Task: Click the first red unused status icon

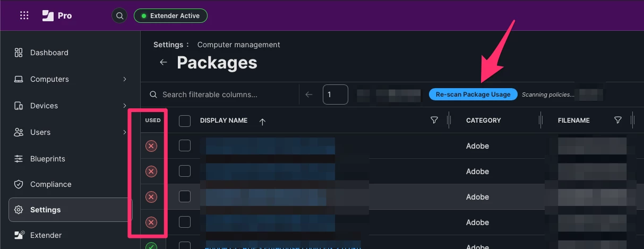Action: [151, 146]
